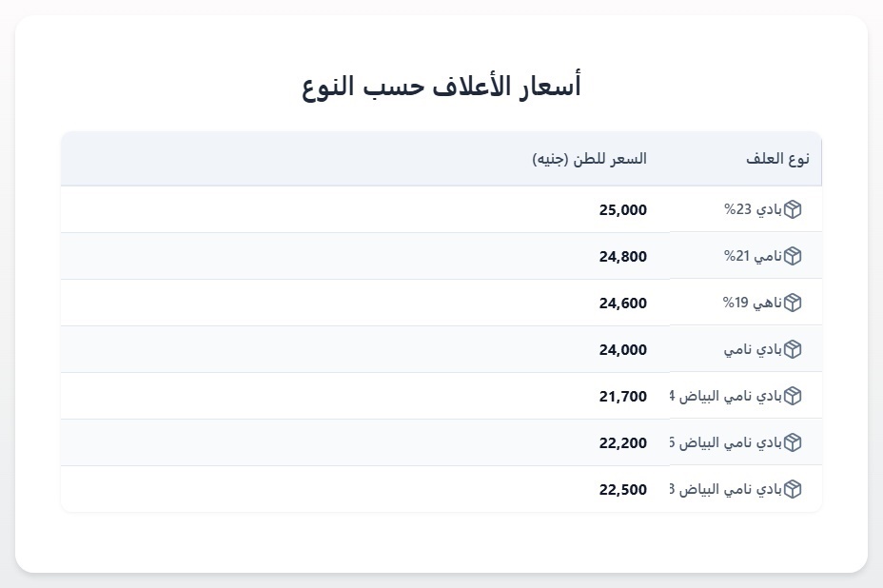Select the ناهي 19% feed name
Viewport: 883px width, 588px height.
click(753, 303)
